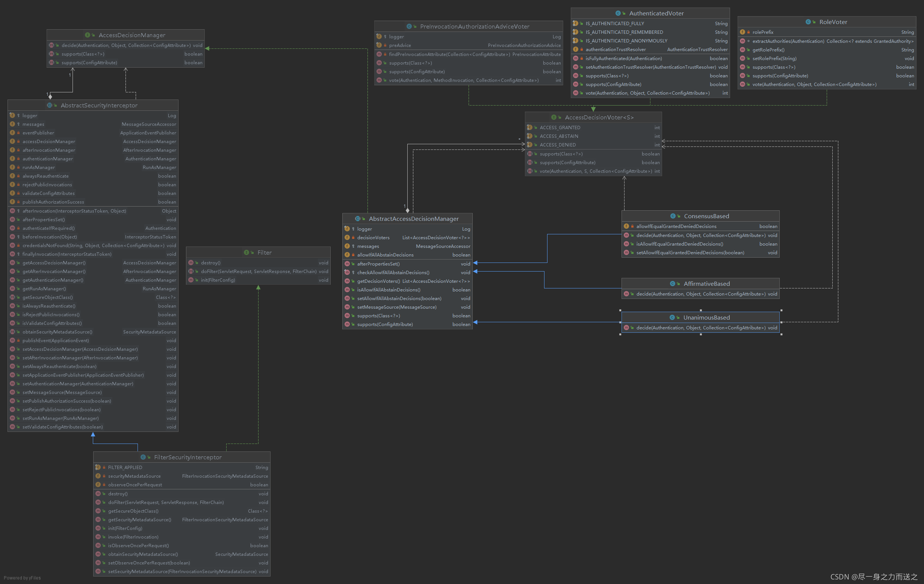Click the runAsManager field row
Screen dimensions: 924x584
(93, 167)
